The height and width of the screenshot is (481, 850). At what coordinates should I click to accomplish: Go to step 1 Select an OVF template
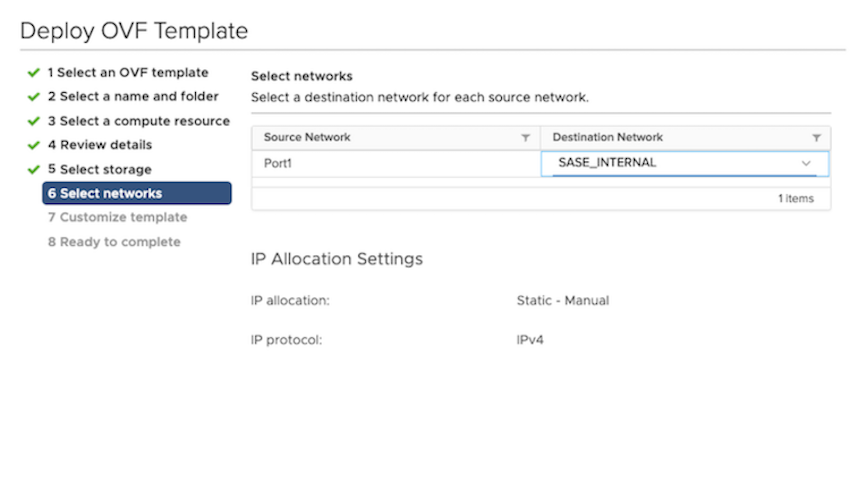point(128,73)
